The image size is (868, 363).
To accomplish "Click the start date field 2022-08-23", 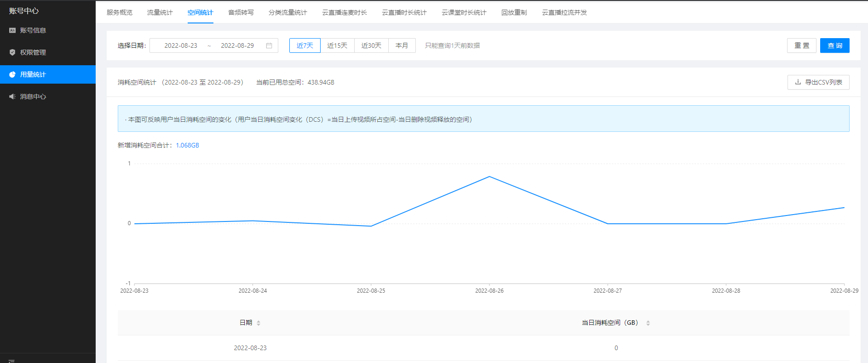I will click(x=181, y=45).
